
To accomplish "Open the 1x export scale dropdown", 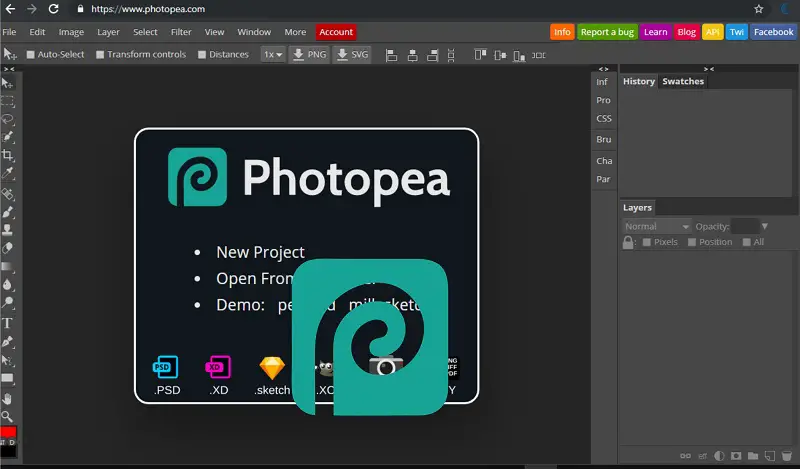I will click(x=273, y=55).
